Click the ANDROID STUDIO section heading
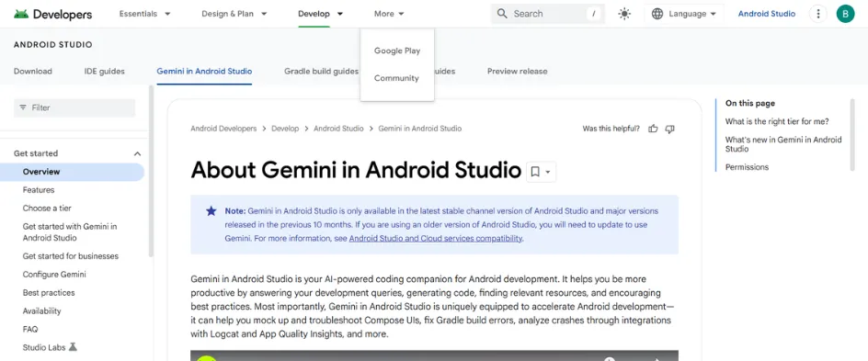 pos(53,45)
